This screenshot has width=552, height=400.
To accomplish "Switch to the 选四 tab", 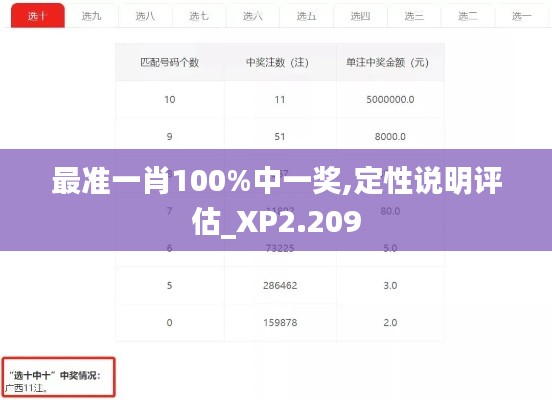I will pyautogui.click(x=360, y=15).
